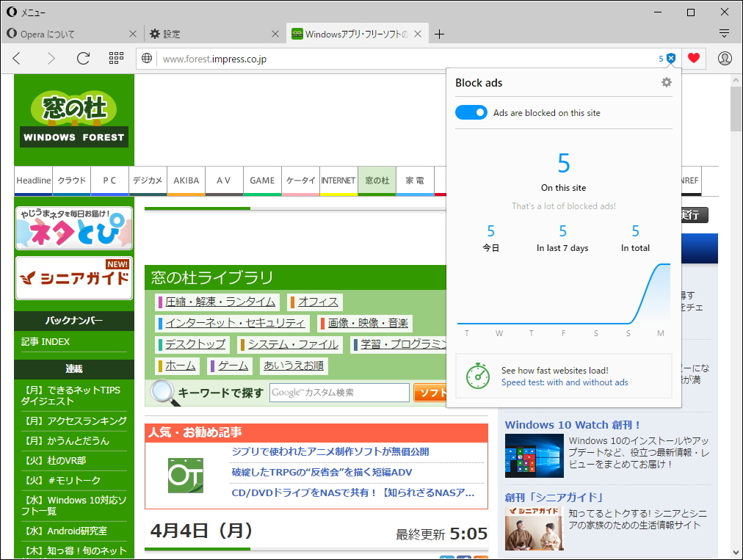Screen dimensions: 743x560
Task: Click the green stopwatch speed test icon
Action: coord(479,375)
